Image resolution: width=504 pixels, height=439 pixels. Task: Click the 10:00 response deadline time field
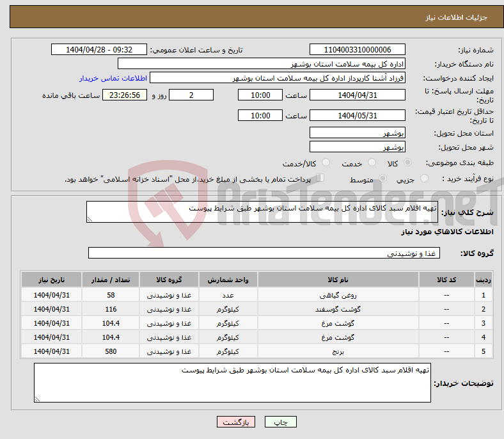point(260,95)
